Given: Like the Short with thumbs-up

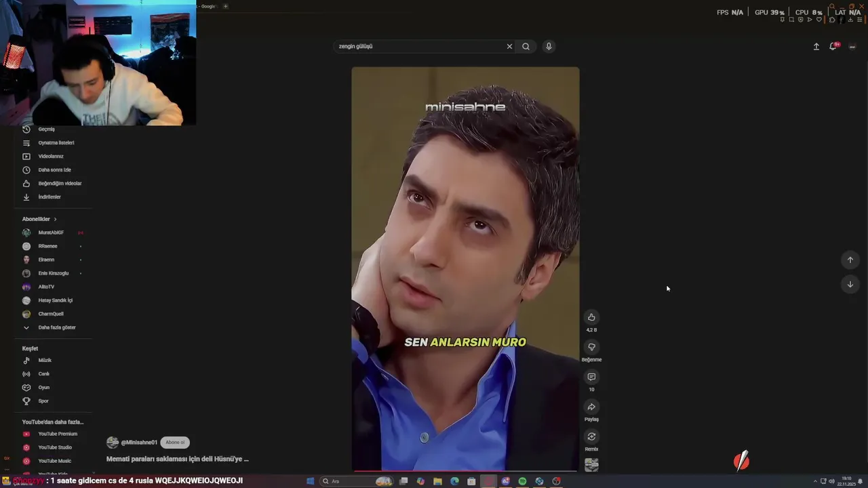Looking at the screenshot, I should click(x=591, y=317).
